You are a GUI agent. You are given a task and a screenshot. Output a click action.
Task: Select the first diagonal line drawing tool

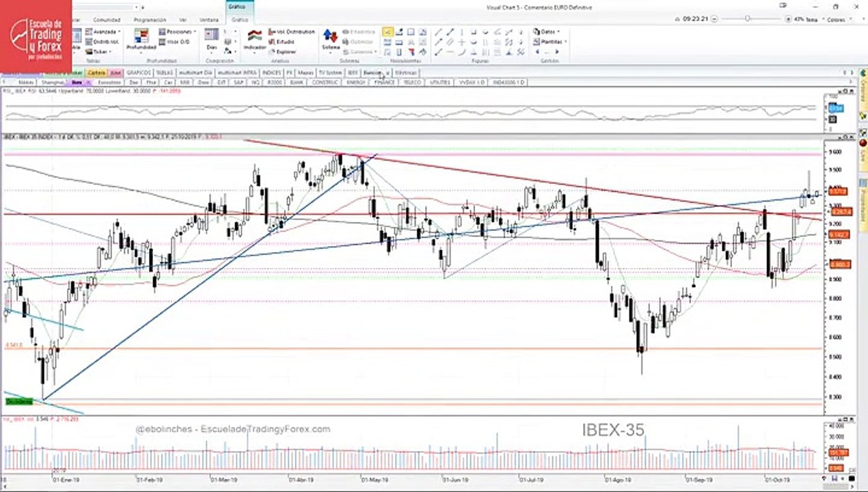pos(438,31)
